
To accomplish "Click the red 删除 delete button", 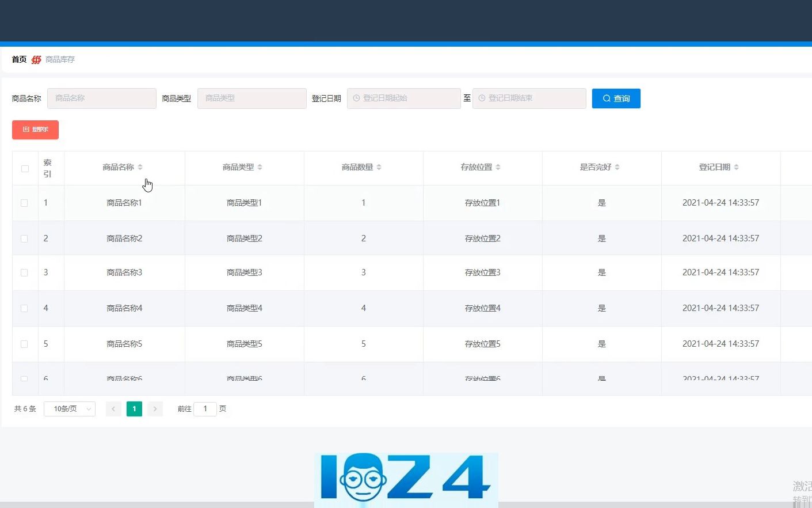I will (x=35, y=129).
